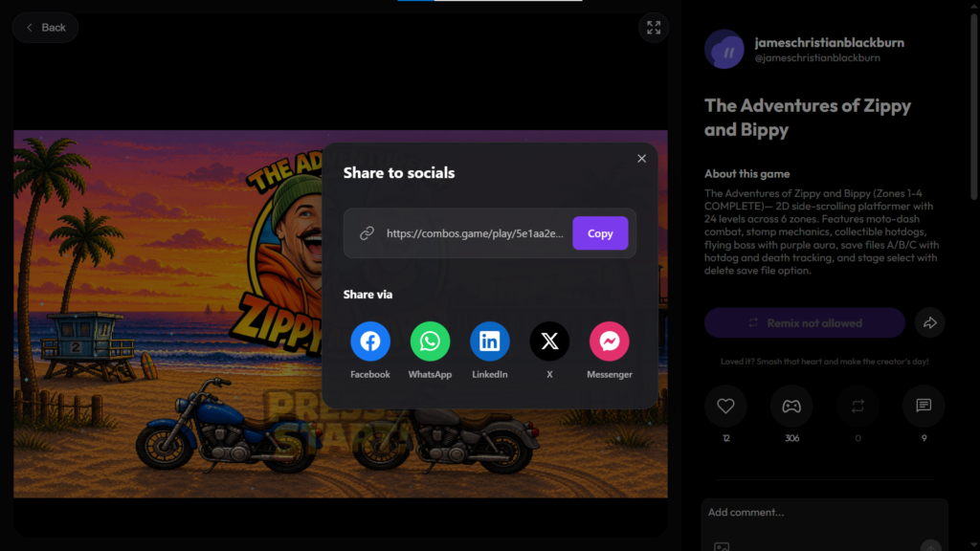The width and height of the screenshot is (980, 551).
Task: Share the game via Facebook
Action: tap(370, 342)
